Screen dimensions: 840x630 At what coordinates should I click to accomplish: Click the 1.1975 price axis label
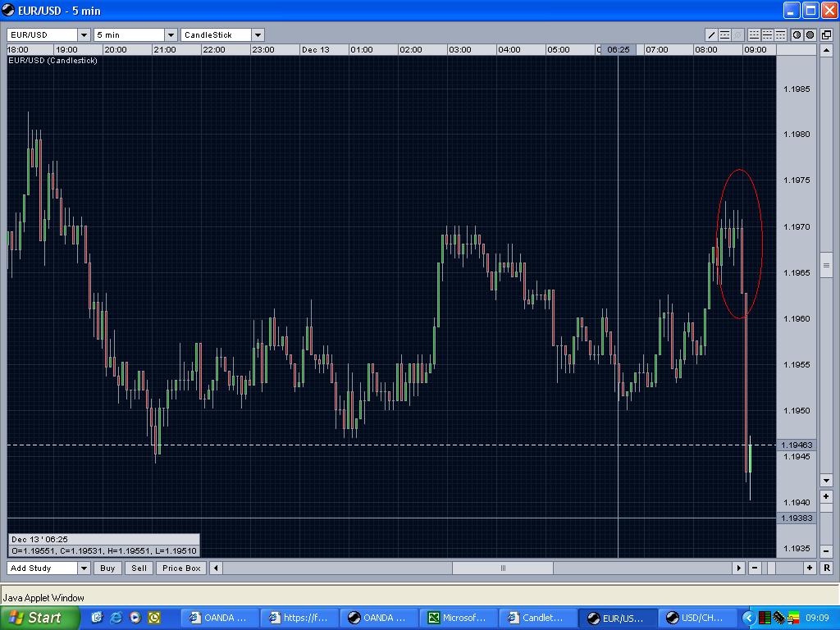click(x=797, y=180)
